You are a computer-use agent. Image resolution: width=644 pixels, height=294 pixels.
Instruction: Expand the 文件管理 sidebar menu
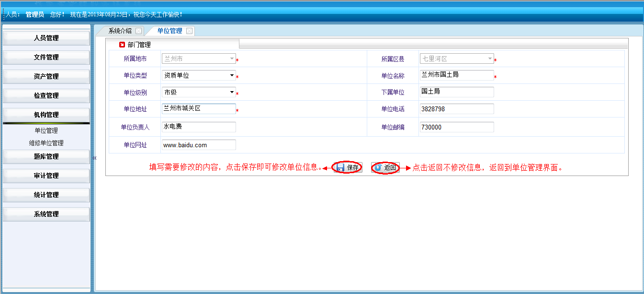tap(46, 58)
